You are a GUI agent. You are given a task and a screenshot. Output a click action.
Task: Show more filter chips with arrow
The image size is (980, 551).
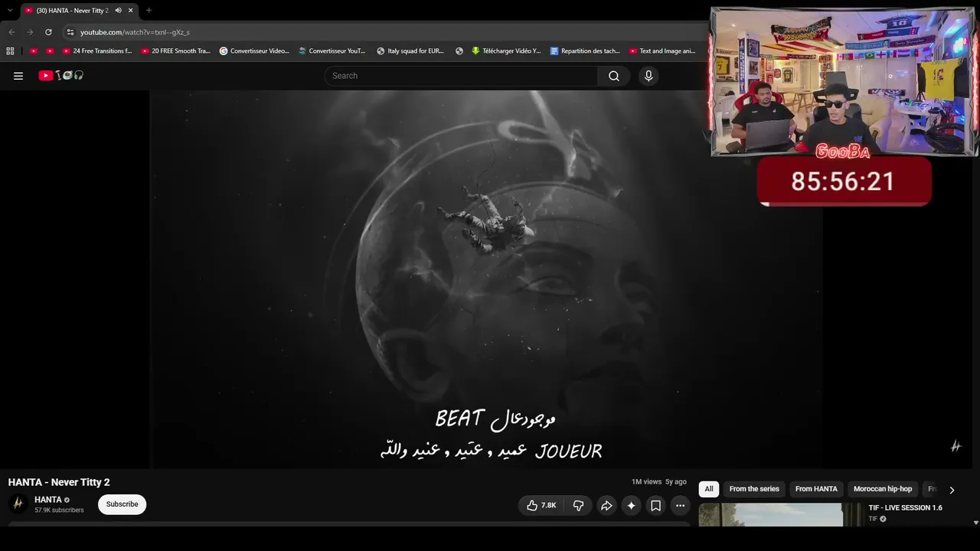[952, 490]
